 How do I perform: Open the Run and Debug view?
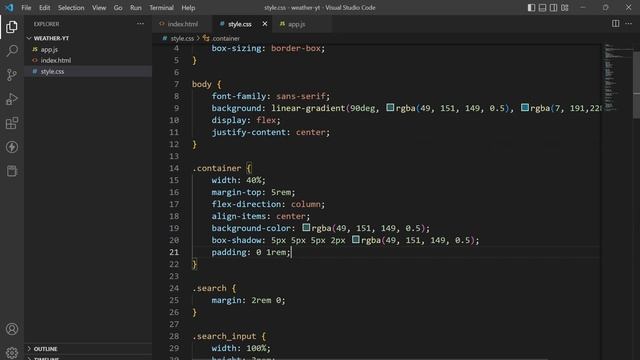pos(12,99)
